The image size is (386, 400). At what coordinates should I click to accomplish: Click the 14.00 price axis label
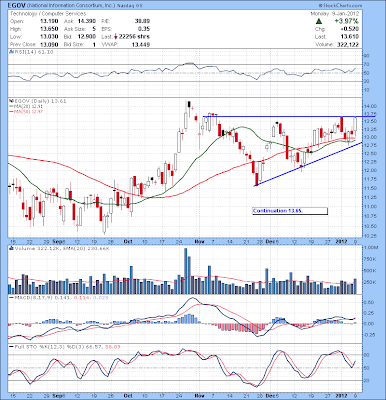coord(371,107)
